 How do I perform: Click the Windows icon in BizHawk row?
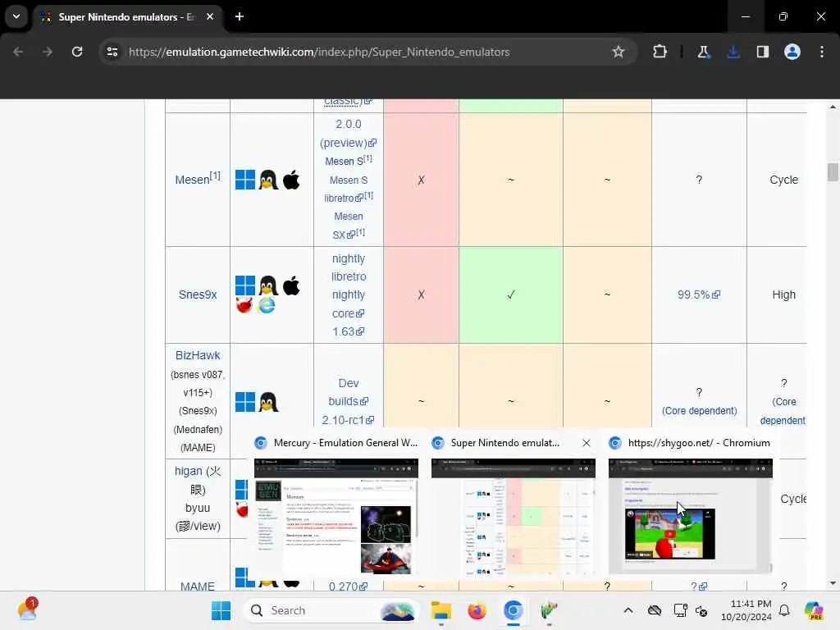245,402
